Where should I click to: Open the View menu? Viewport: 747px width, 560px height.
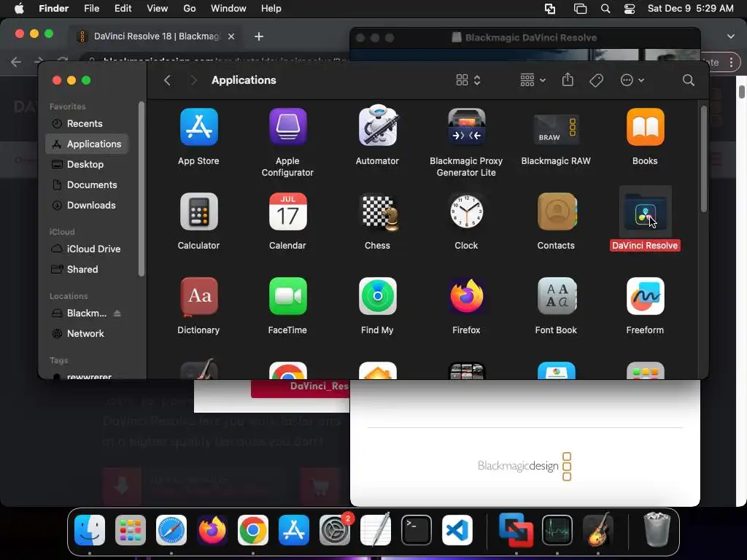tap(158, 9)
